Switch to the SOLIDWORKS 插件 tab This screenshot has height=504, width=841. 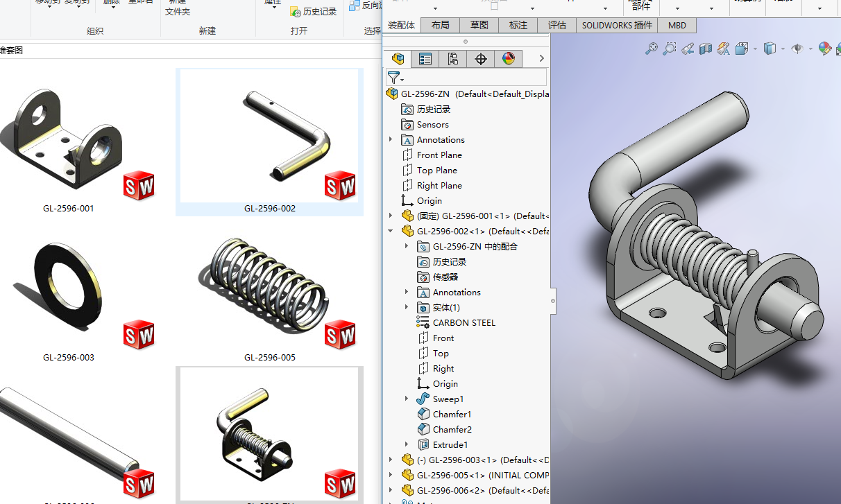tap(618, 25)
